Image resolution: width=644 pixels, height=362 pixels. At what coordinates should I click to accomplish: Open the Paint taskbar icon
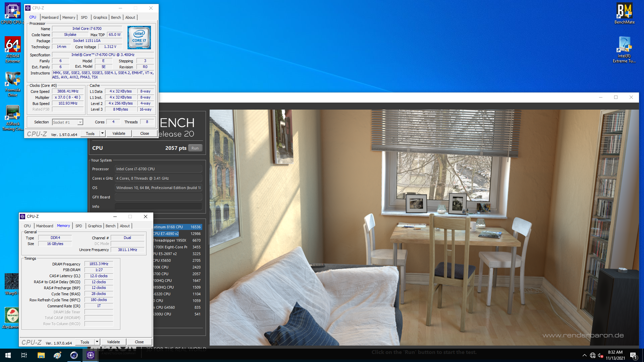click(57, 355)
